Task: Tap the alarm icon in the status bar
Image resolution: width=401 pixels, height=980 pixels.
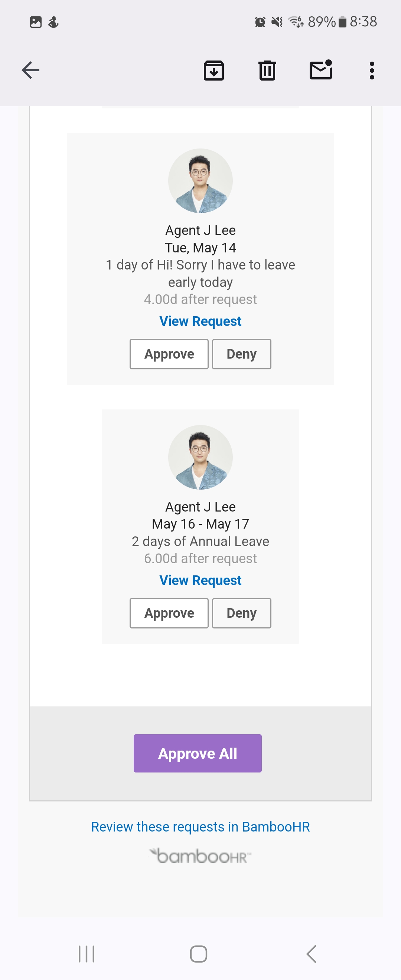Action: tap(260, 22)
